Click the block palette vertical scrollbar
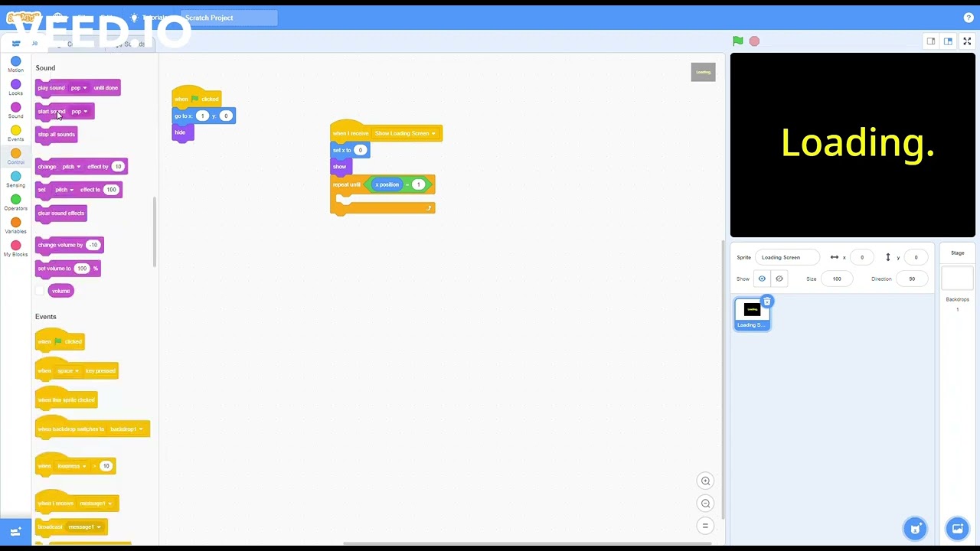Screen dimensions: 980x551 [155, 231]
